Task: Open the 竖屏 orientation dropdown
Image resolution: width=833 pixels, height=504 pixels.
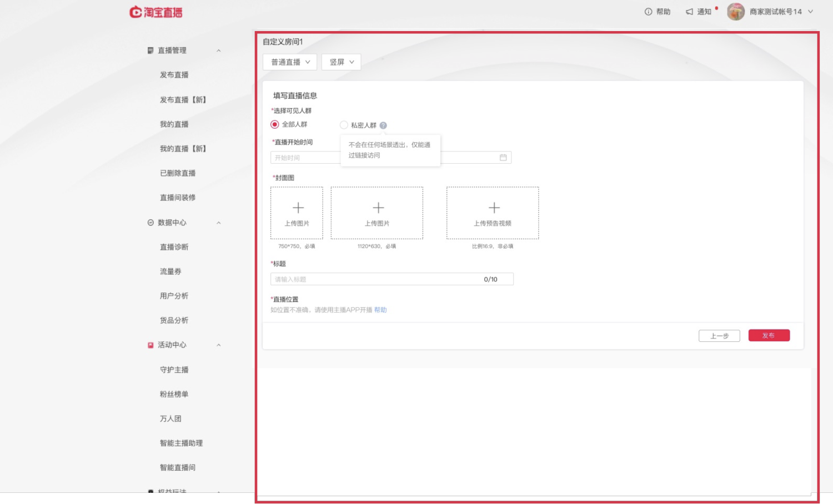Action: (x=341, y=62)
